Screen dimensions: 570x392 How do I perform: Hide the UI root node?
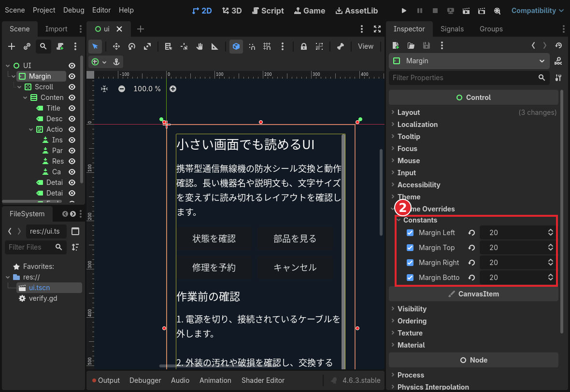click(72, 66)
